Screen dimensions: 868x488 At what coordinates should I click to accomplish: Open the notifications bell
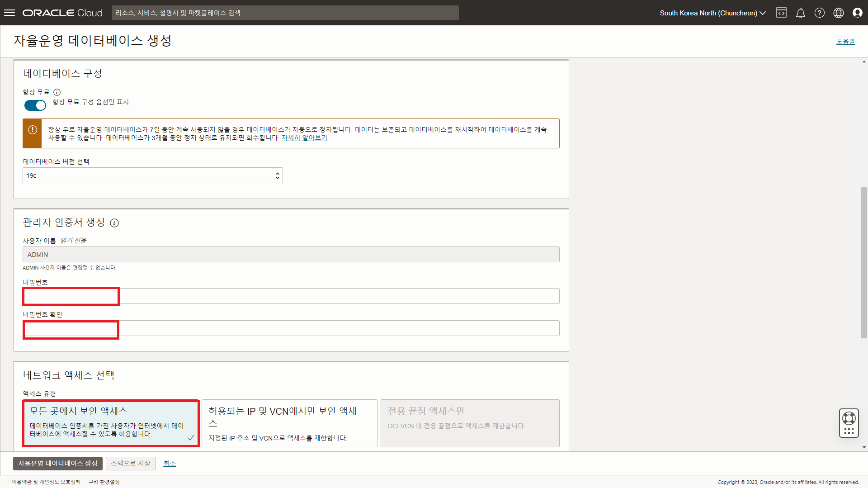(800, 13)
